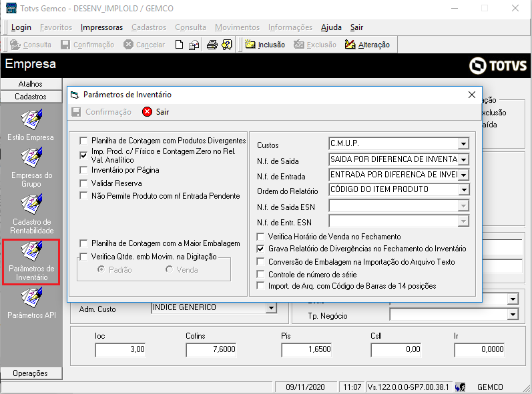This screenshot has height=394, width=532.
Task: Click the Ioc input field
Action: (x=120, y=349)
